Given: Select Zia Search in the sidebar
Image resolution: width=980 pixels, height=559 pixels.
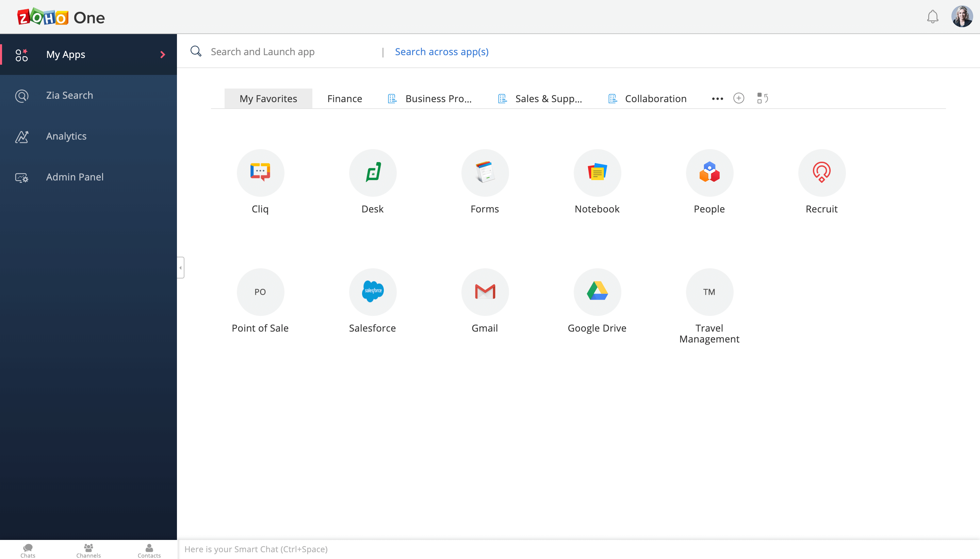Looking at the screenshot, I should [69, 95].
